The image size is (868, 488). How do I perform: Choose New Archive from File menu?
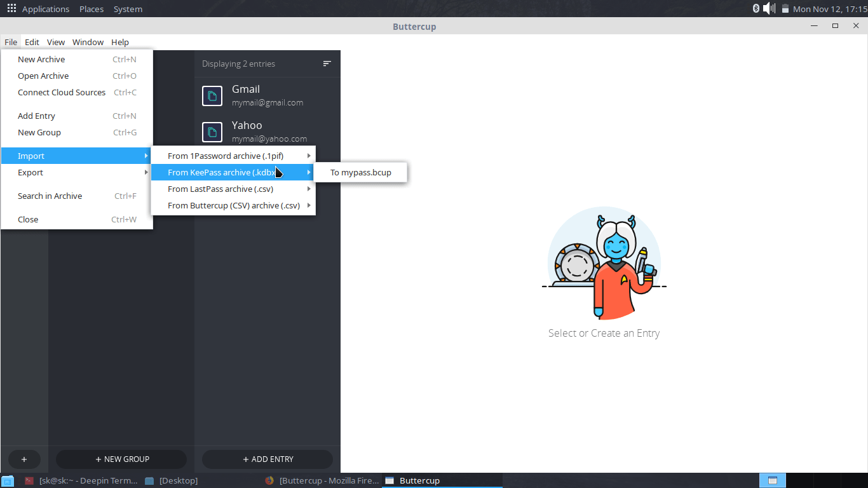[x=41, y=59]
